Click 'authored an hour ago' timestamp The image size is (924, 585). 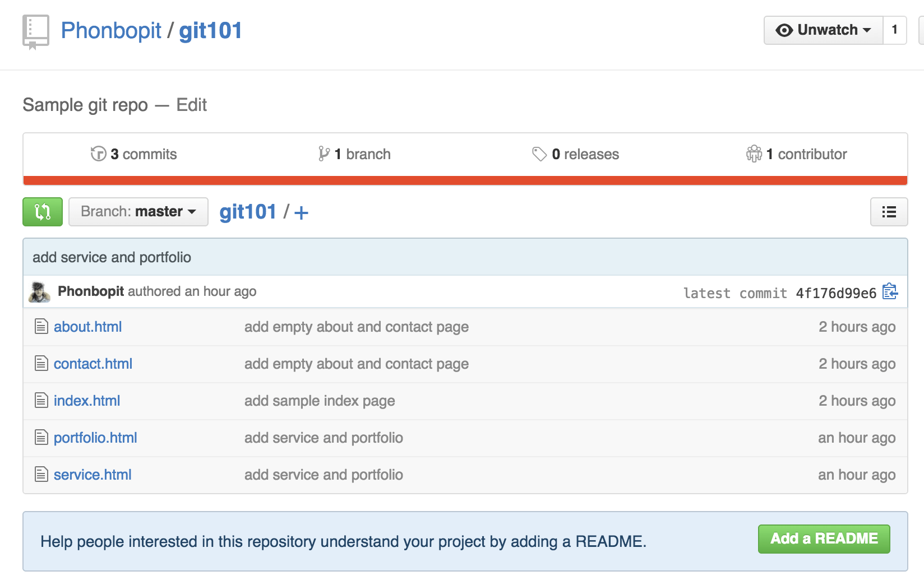(x=192, y=291)
